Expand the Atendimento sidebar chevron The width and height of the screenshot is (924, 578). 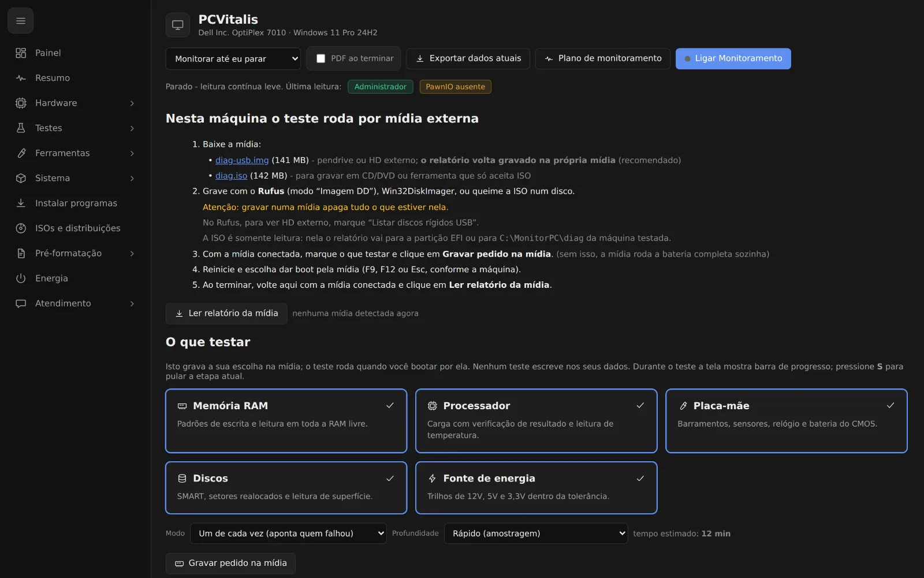pyautogui.click(x=132, y=303)
